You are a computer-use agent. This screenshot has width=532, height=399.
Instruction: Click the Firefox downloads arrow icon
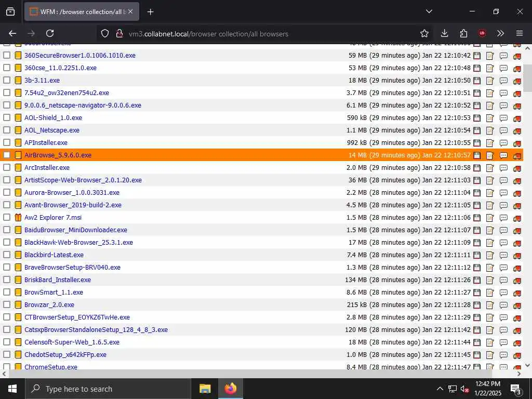[444, 33]
